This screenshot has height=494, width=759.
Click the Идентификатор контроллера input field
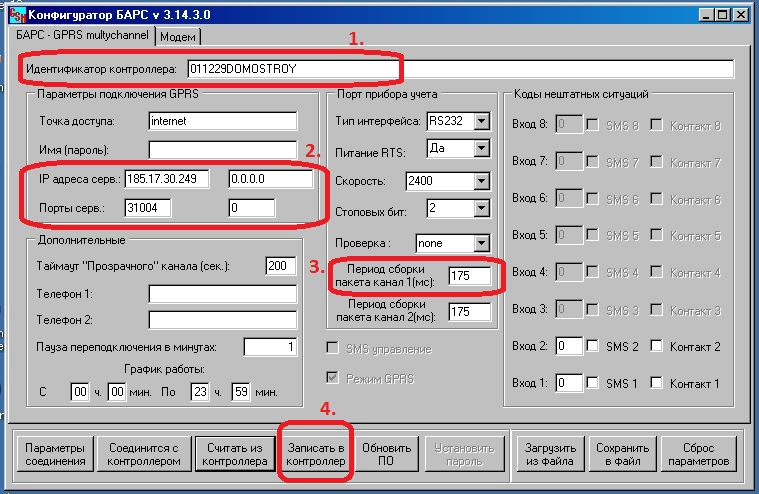coord(460,69)
